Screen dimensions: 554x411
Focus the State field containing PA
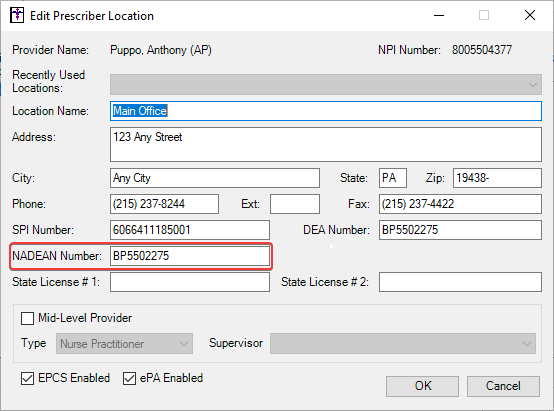[x=393, y=178]
